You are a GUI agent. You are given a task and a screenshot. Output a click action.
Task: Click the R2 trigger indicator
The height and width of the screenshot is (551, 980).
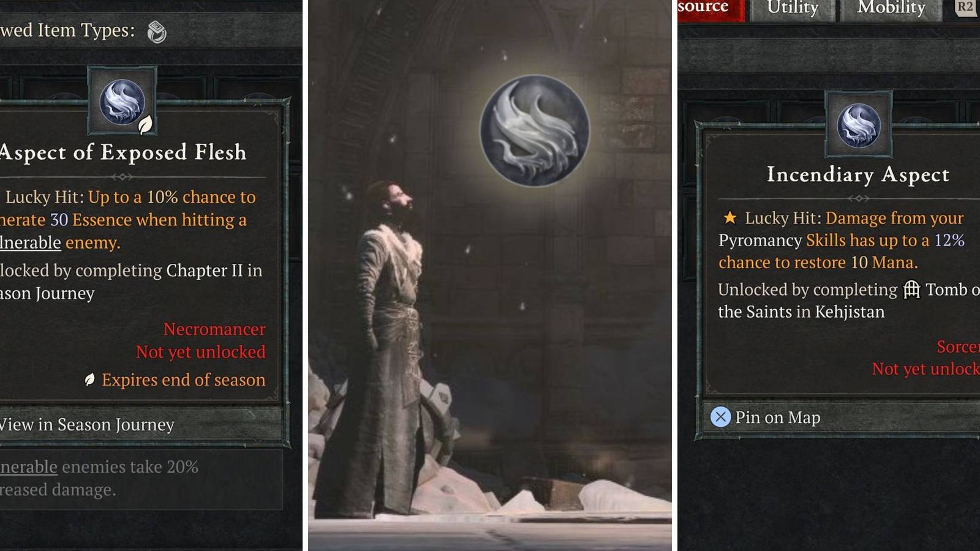(x=965, y=7)
